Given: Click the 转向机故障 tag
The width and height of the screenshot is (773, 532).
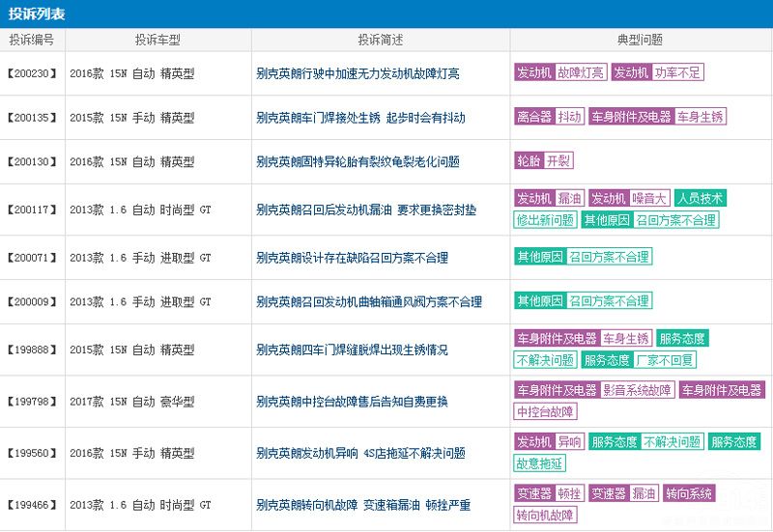Looking at the screenshot, I should coord(545,516).
